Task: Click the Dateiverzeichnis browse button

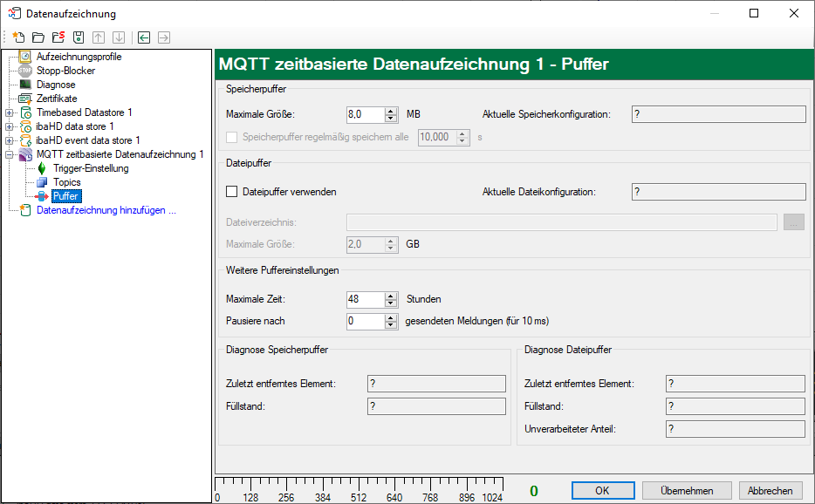Action: pyautogui.click(x=793, y=222)
